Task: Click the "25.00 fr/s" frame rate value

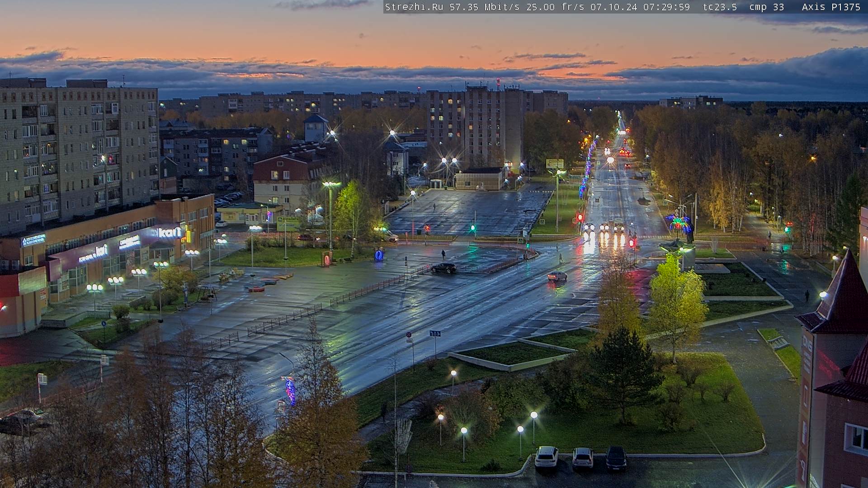Action: tap(555, 7)
